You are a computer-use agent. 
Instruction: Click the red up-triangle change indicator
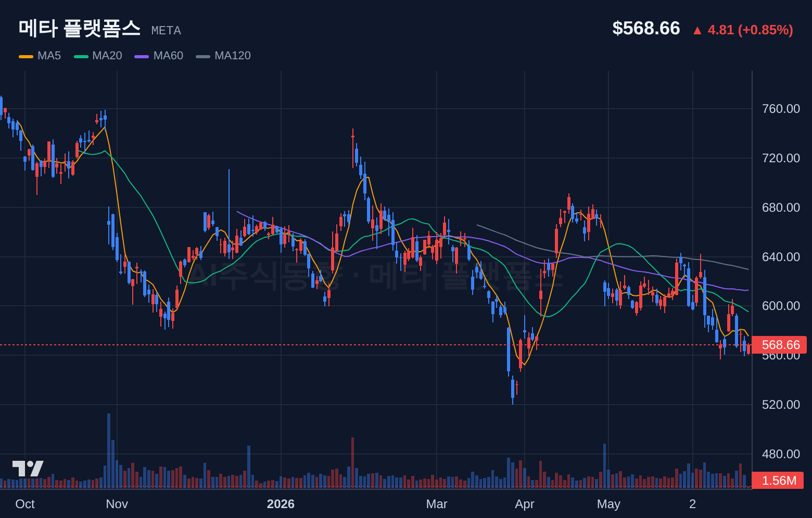[697, 31]
